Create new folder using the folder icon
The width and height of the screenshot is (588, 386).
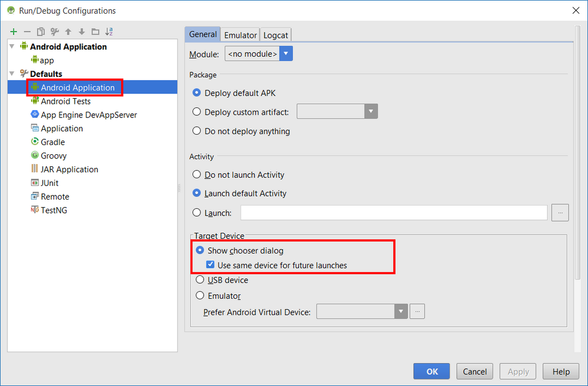click(96, 32)
